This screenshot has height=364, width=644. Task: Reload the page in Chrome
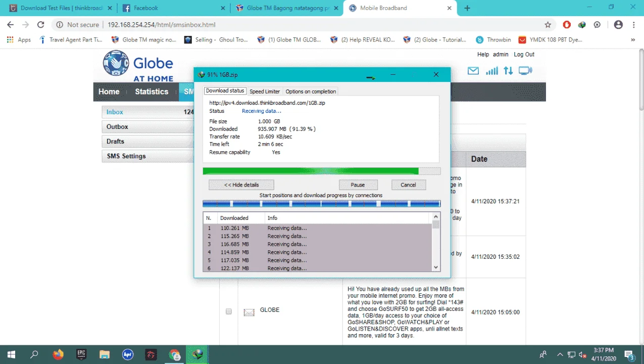click(41, 25)
